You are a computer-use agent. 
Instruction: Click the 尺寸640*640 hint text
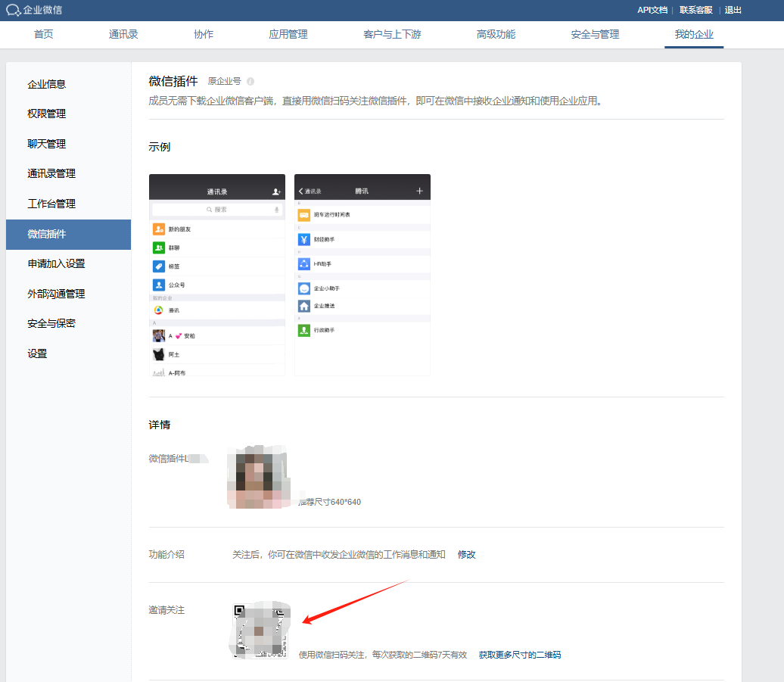pos(336,502)
